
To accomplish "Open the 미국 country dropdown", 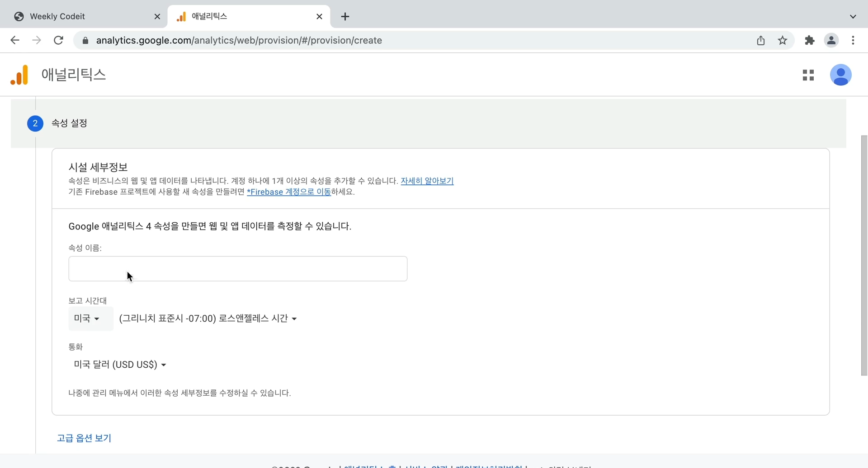I will point(90,319).
